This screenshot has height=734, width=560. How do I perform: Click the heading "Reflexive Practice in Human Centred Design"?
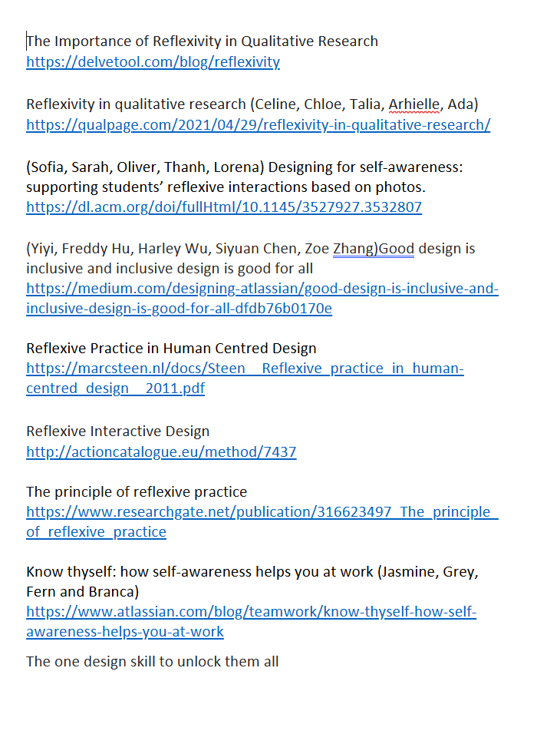click(x=171, y=349)
